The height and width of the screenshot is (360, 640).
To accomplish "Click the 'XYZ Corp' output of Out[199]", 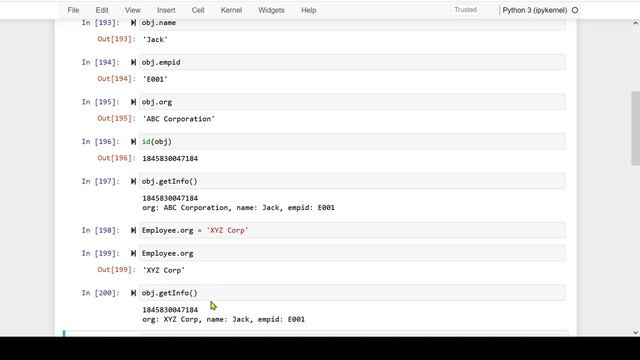I will point(163,270).
